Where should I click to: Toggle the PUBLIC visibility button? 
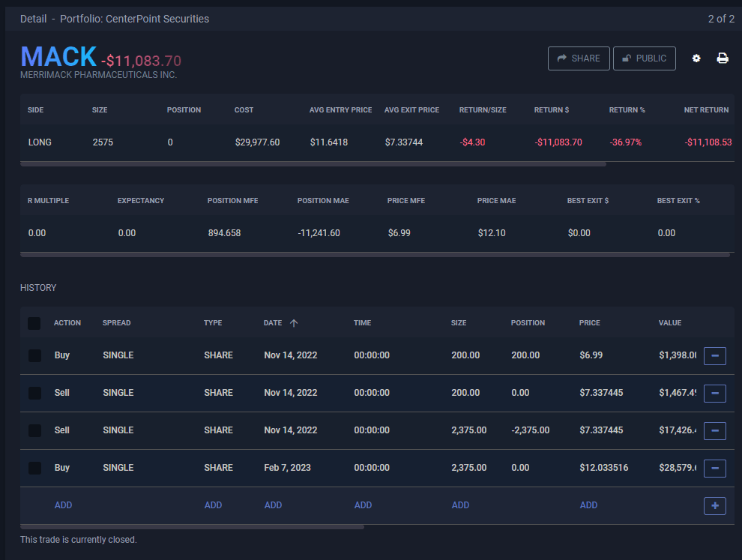point(644,58)
